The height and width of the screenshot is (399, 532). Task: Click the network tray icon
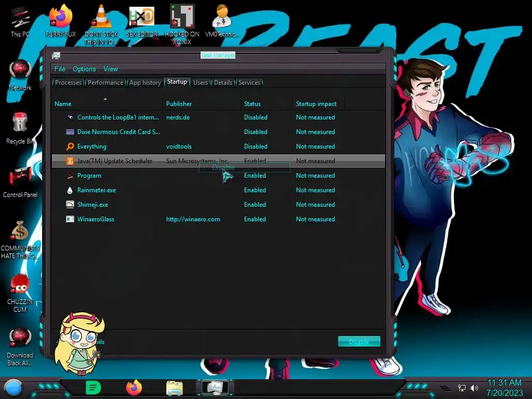(462, 388)
